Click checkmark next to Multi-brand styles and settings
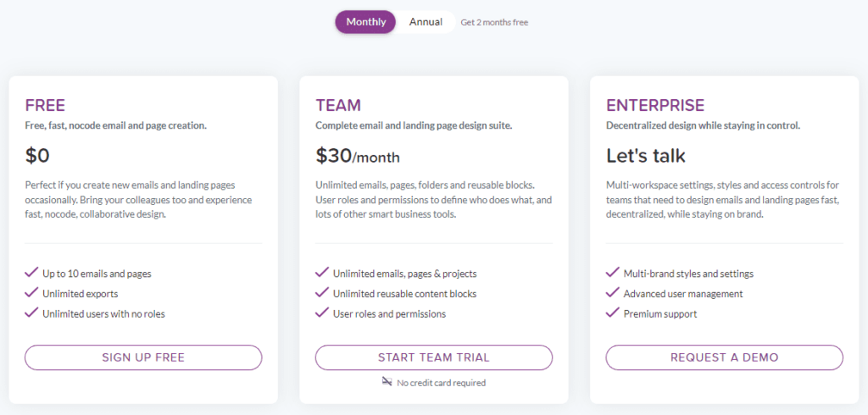Image resolution: width=868 pixels, height=415 pixels. [x=613, y=273]
